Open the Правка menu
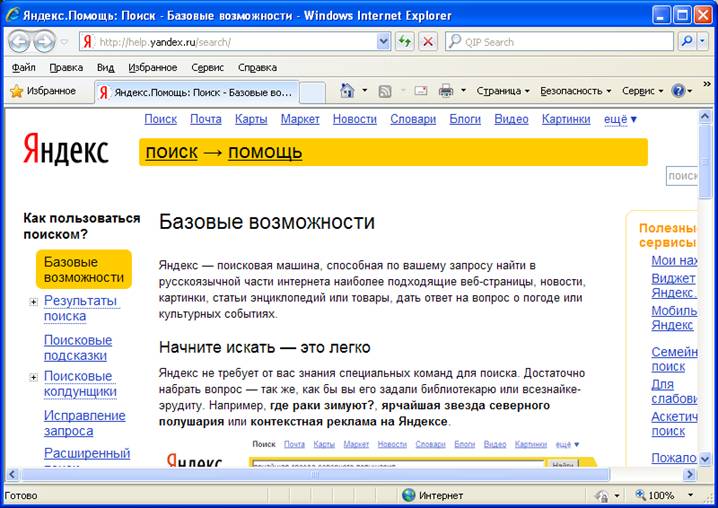 66,68
